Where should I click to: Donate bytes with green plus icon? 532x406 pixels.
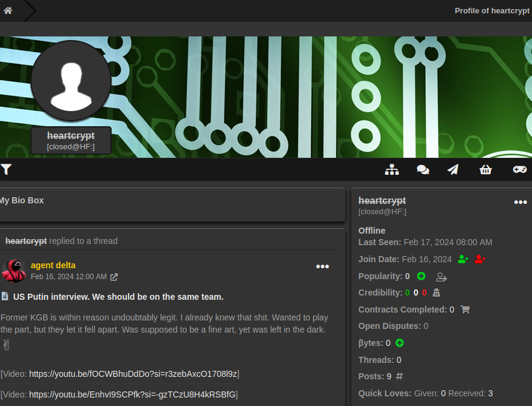(x=400, y=343)
